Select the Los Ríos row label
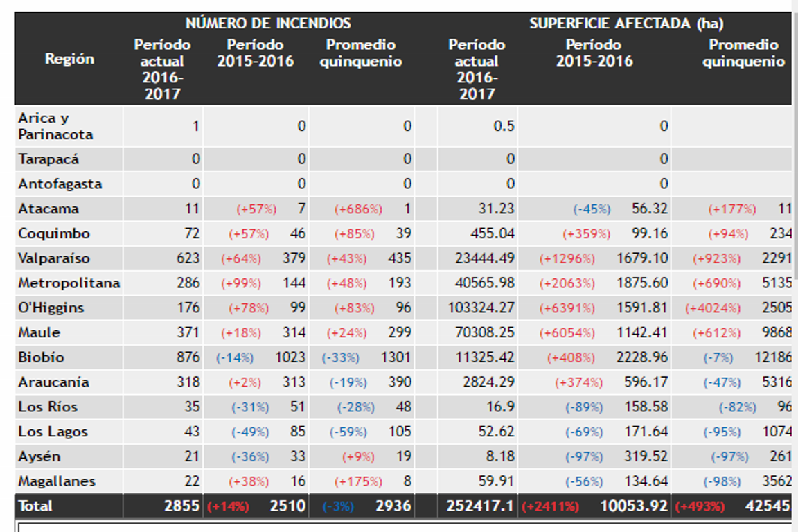Viewport: 798px width, 532px height. pos(48,407)
